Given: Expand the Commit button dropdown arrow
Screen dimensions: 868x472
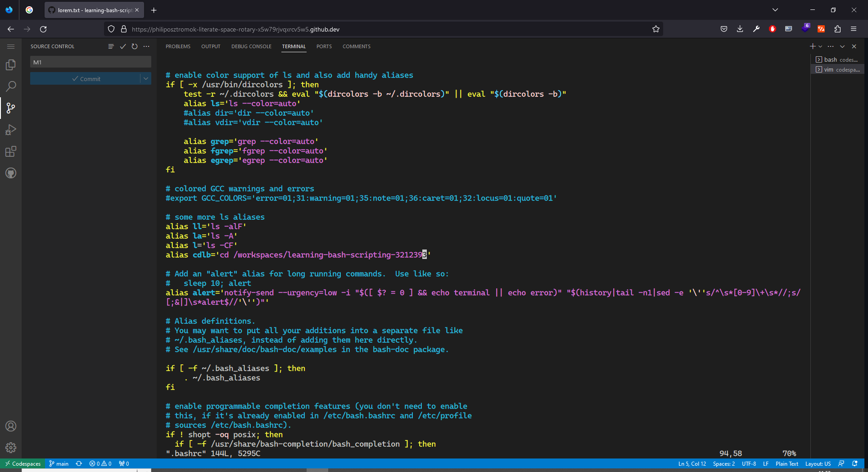Looking at the screenshot, I should tap(146, 78).
